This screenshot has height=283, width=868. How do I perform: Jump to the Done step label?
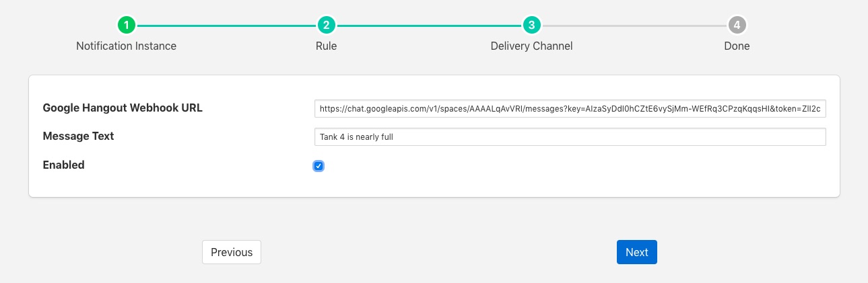pos(737,46)
